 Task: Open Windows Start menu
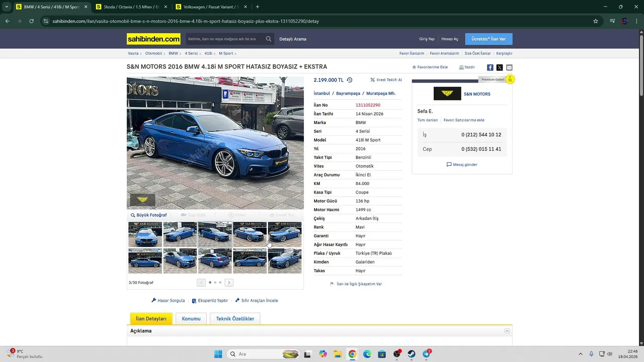pos(218,354)
